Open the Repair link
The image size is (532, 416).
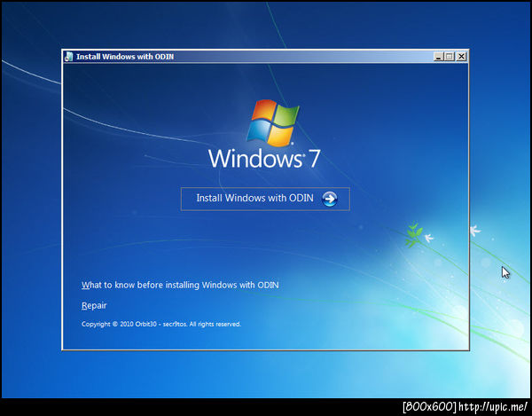point(94,306)
